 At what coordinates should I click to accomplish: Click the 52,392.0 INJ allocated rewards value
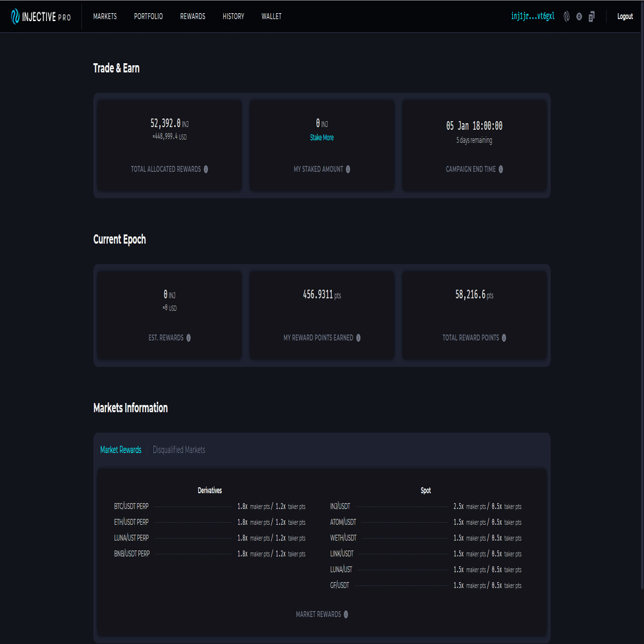[x=169, y=123]
